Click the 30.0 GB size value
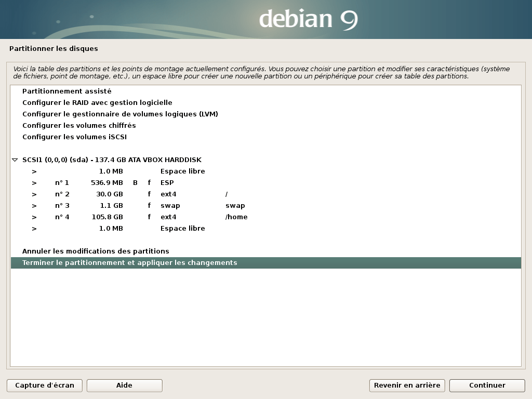Screen dimensions: 532x399 click(110, 194)
